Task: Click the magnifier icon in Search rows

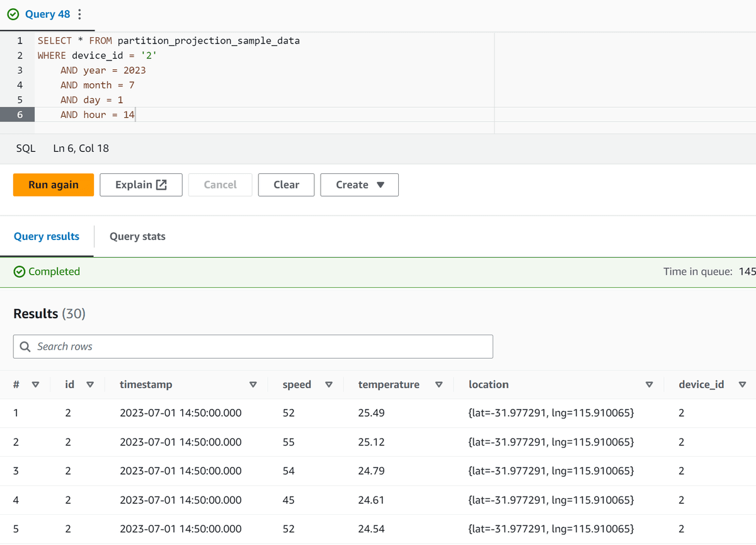Action: point(25,346)
